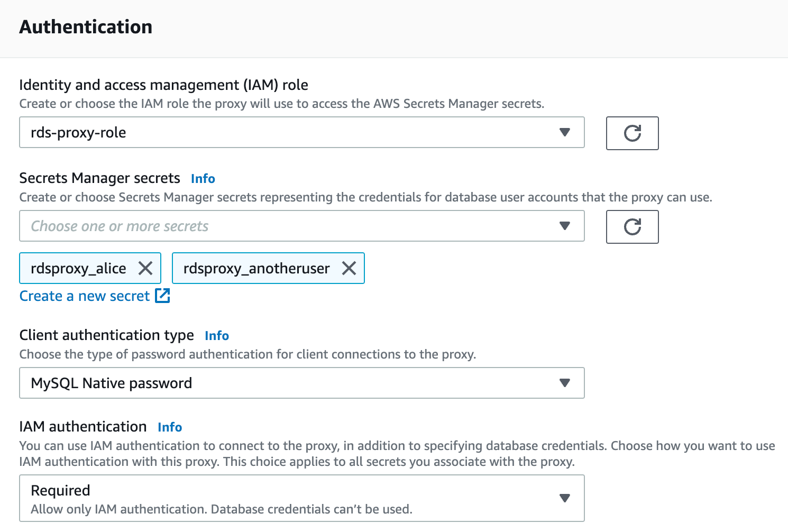Click the dropdown arrow for Client authentication type

pyautogui.click(x=565, y=383)
